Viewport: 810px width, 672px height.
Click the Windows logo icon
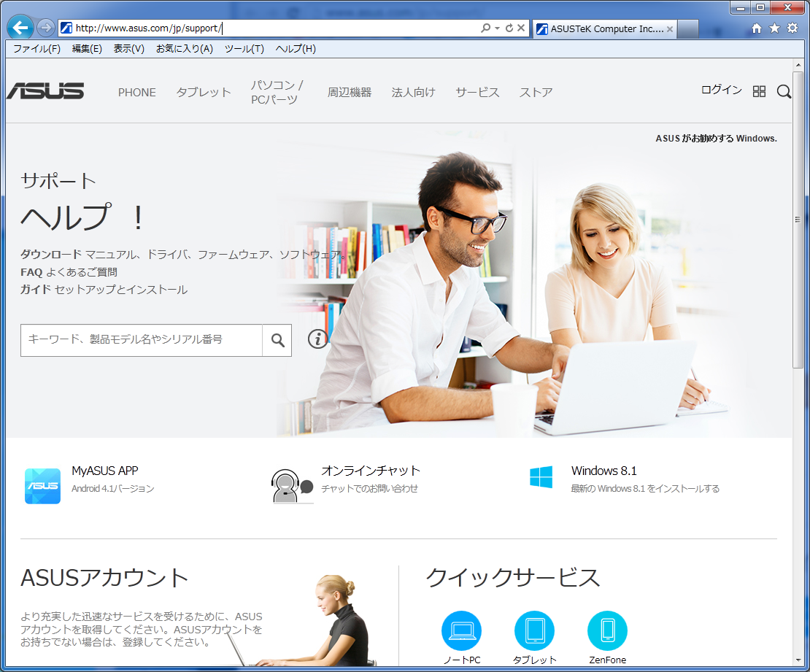tap(541, 476)
